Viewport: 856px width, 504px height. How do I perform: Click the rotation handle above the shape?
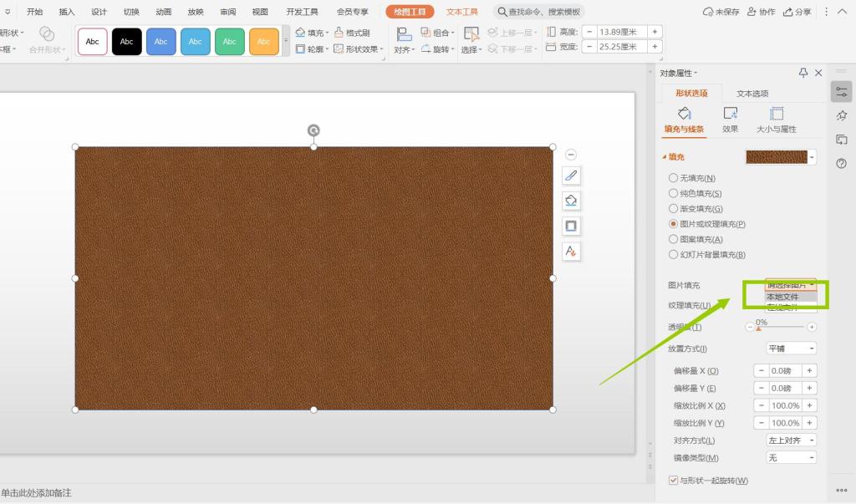pyautogui.click(x=313, y=130)
